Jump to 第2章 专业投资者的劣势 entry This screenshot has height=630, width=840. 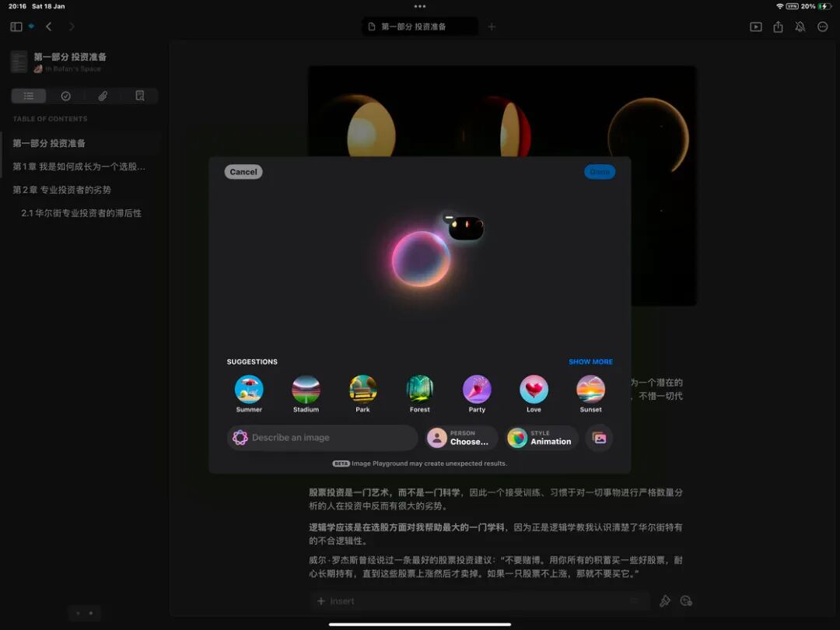62,190
